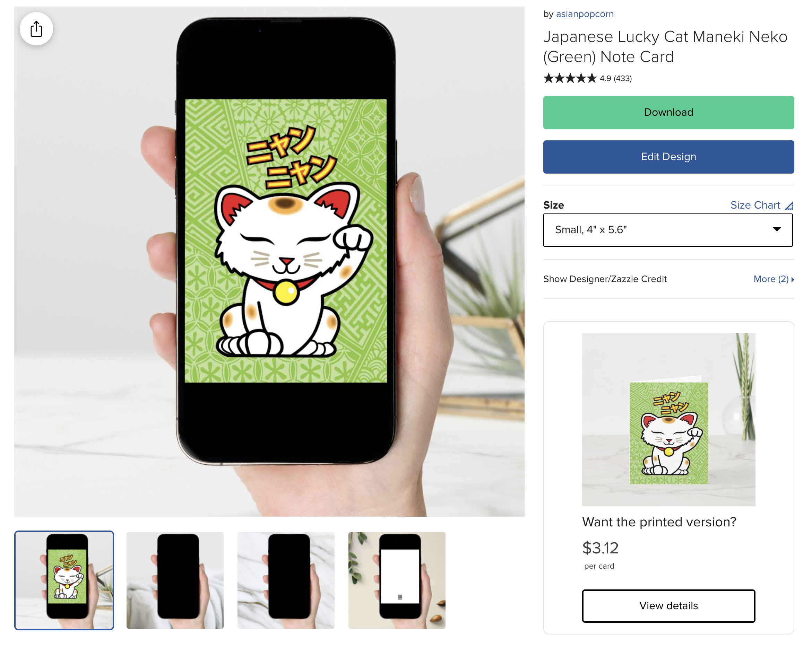Click the Download button
This screenshot has width=812, height=648.
tap(668, 112)
